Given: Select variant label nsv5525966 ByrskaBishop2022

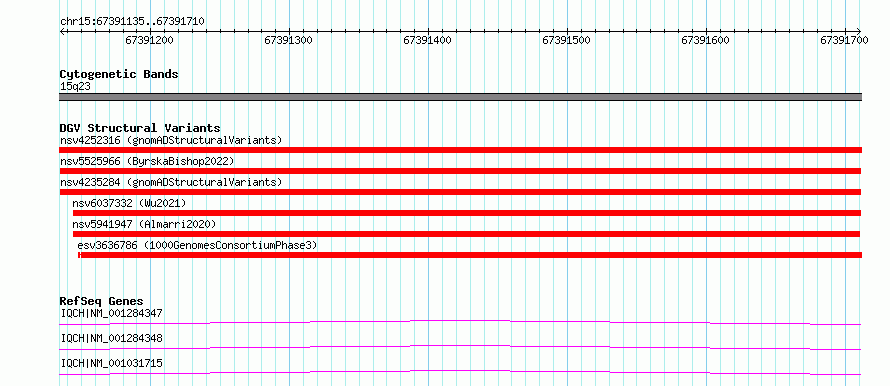Looking at the screenshot, I should 147,161.
